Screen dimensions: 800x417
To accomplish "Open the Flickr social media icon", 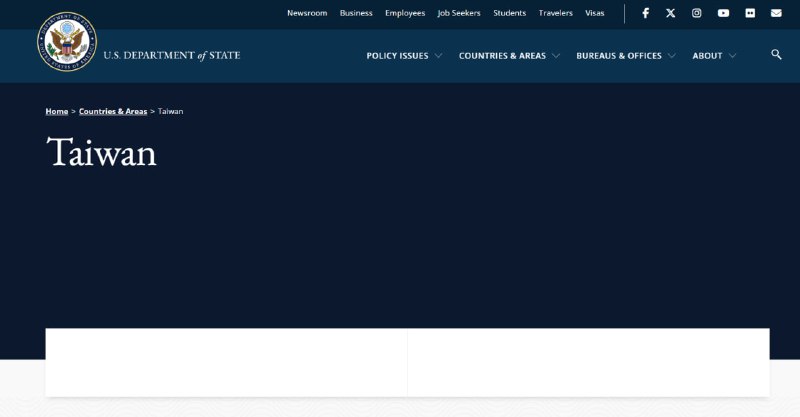I will coord(750,13).
